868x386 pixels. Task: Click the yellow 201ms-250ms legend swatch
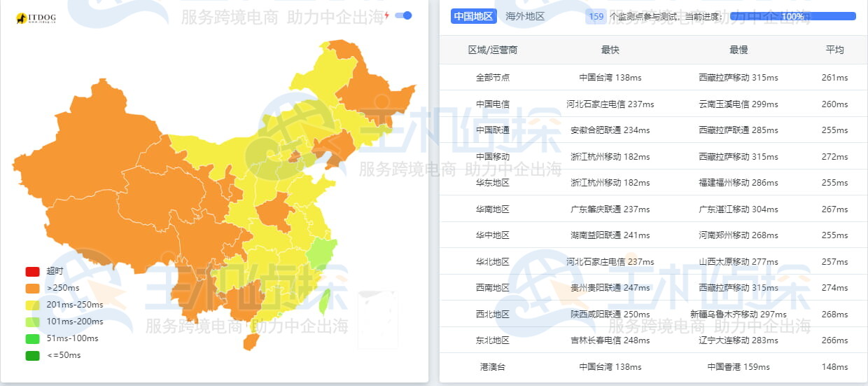click(32, 305)
